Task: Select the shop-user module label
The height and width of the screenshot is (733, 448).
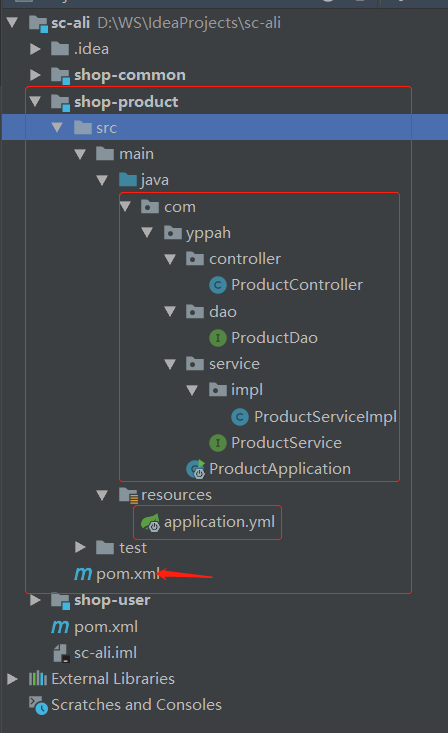Action: pyautogui.click(x=112, y=600)
